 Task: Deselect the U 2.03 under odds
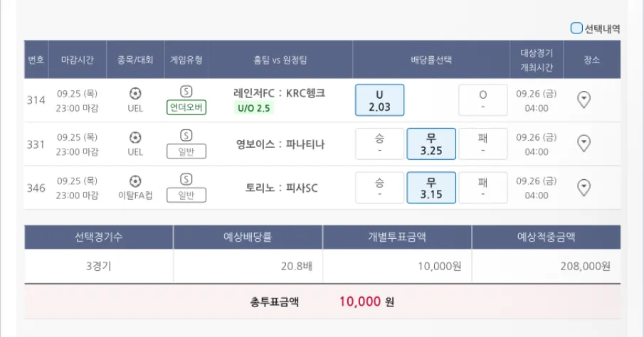380,100
